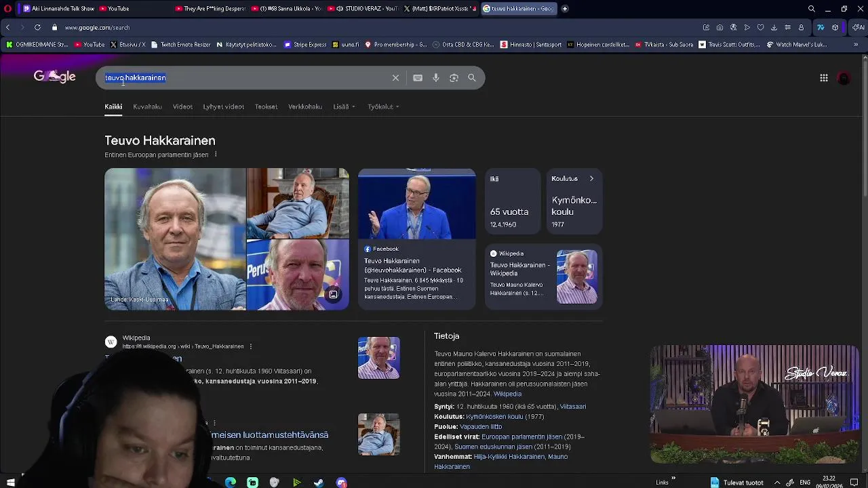The width and height of the screenshot is (868, 488).
Task: Open the Ikä 65 vuotta card
Action: pos(512,201)
